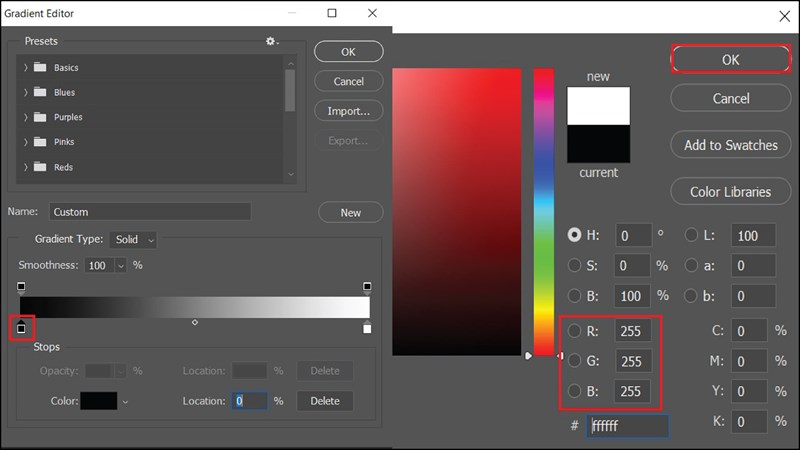Click the hex color code field
This screenshot has width=800, height=450.
628,426
